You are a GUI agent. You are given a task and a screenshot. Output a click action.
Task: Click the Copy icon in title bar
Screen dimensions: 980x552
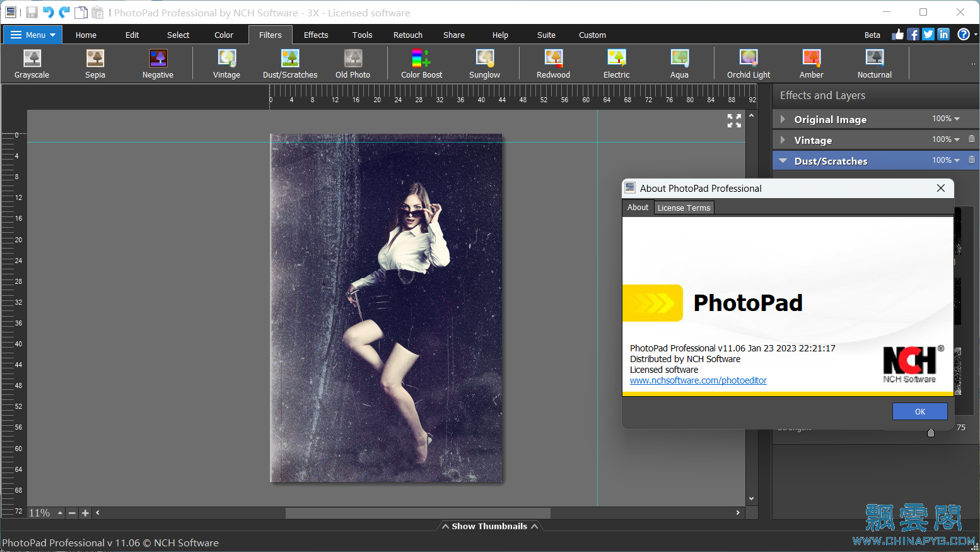tap(81, 13)
